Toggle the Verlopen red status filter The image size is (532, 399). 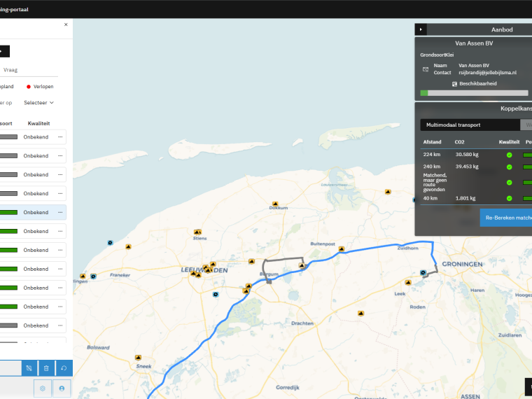click(40, 87)
